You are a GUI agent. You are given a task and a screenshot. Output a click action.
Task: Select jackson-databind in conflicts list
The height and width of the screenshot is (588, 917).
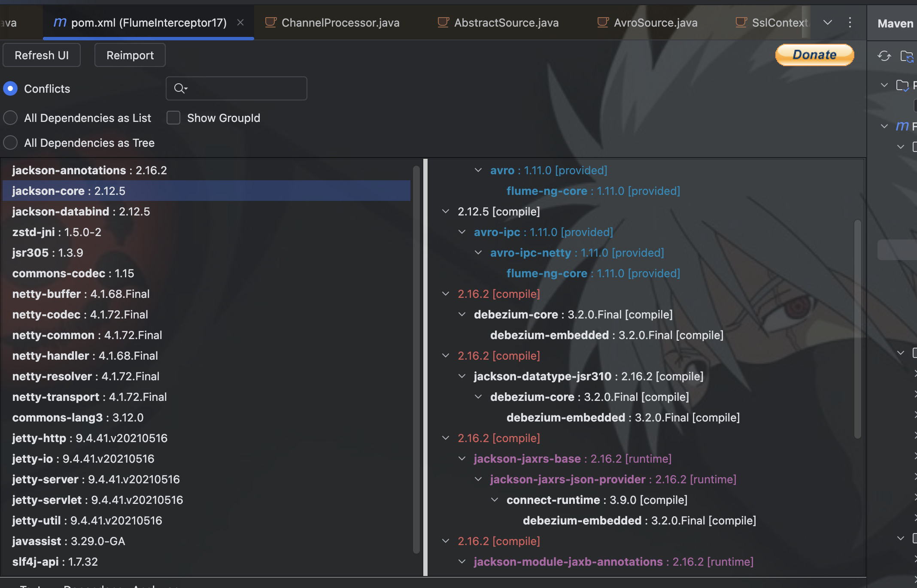click(81, 212)
